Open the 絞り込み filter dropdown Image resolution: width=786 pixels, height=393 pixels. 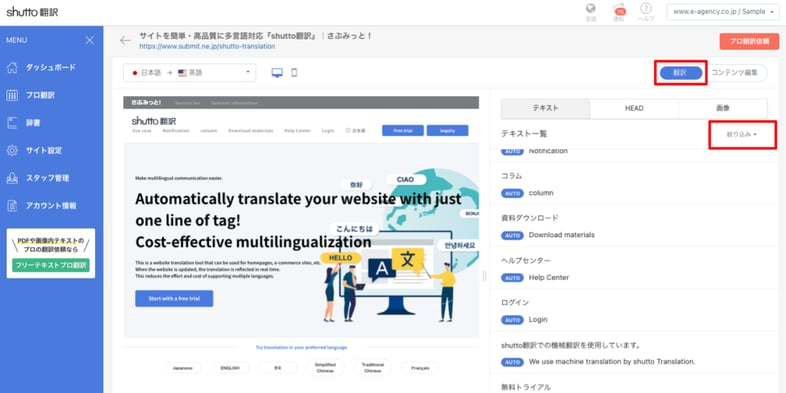(742, 134)
